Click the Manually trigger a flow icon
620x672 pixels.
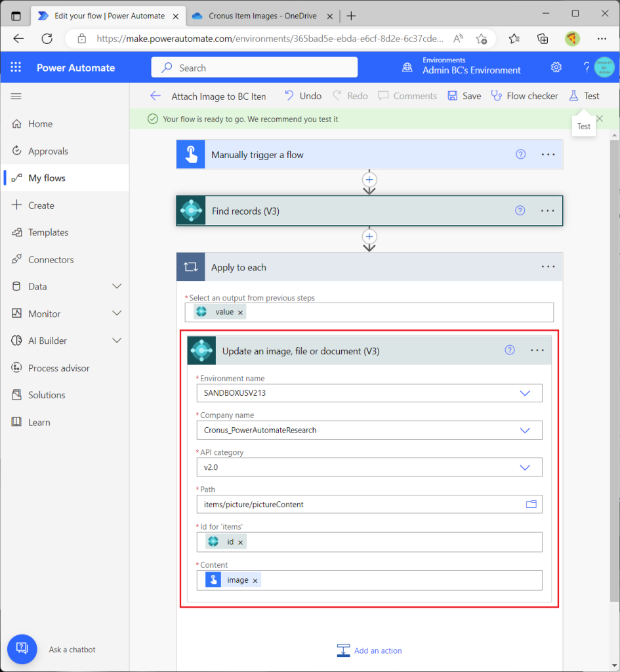coord(191,154)
